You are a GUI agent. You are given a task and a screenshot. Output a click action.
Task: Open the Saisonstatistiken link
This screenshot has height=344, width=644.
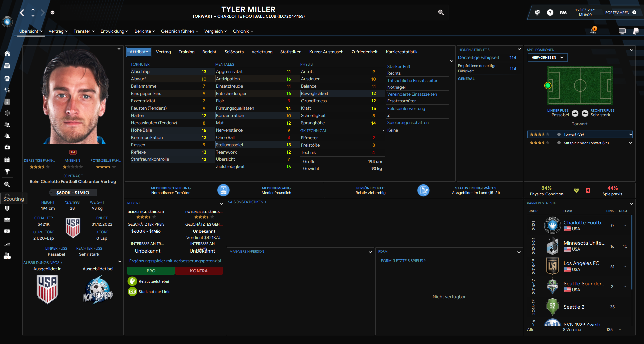247,202
